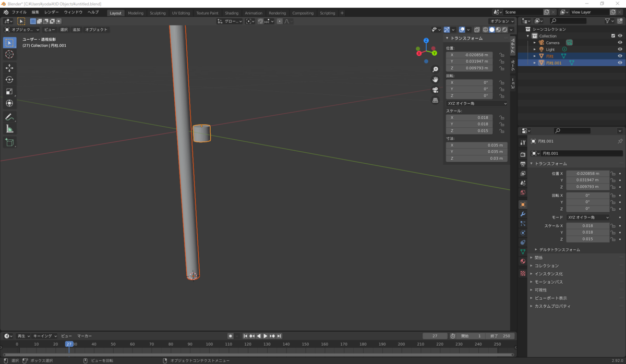Open the Particles properties tab
This screenshot has height=364, width=626.
tap(523, 223)
